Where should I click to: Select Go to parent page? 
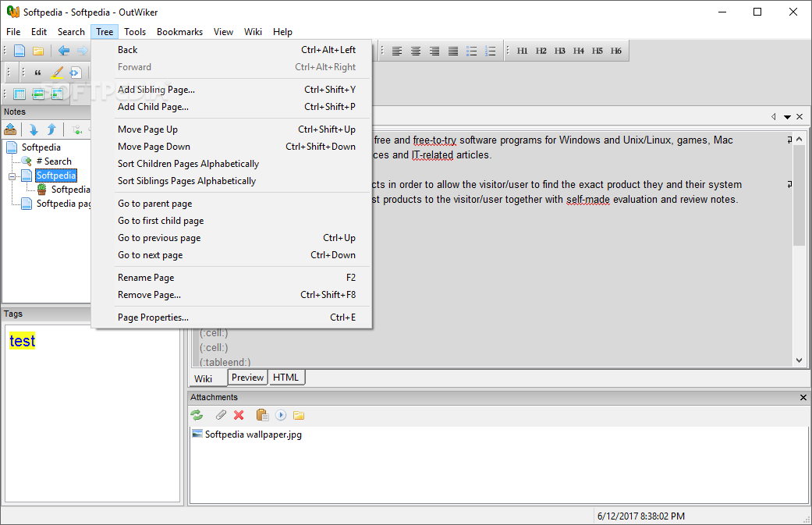click(x=232, y=204)
